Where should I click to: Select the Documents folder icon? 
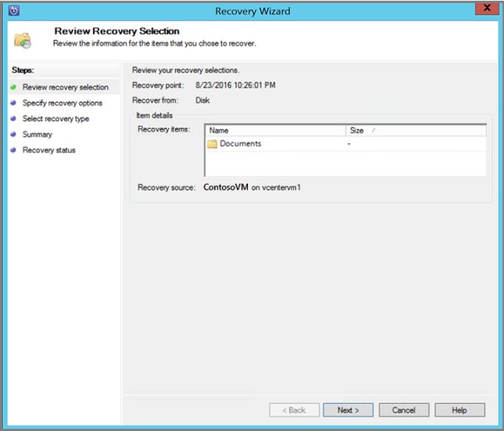pos(212,144)
